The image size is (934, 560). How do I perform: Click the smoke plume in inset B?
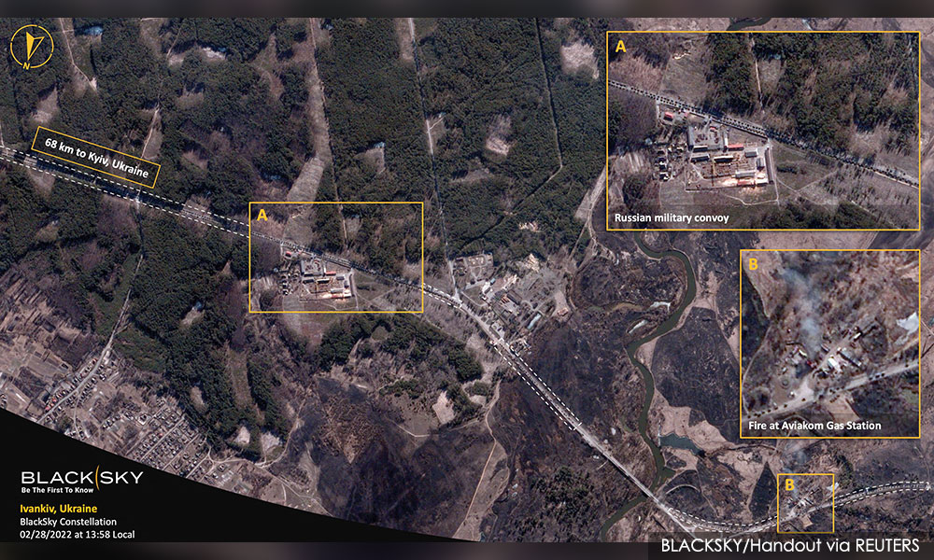pos(801,303)
